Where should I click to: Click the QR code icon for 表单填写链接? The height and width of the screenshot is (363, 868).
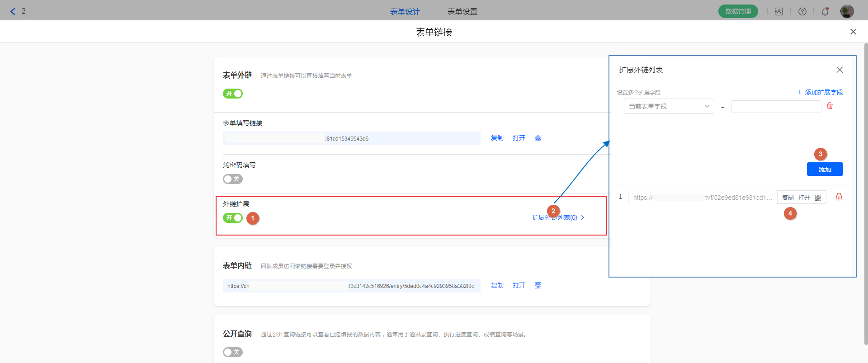538,138
